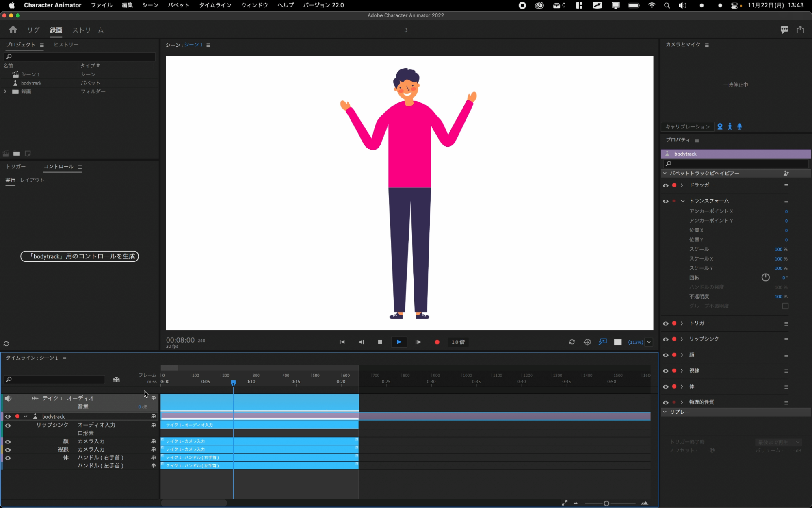Image resolution: width=812 pixels, height=508 pixels.
Task: Toggle the camera face-input icon
Action: (720, 127)
